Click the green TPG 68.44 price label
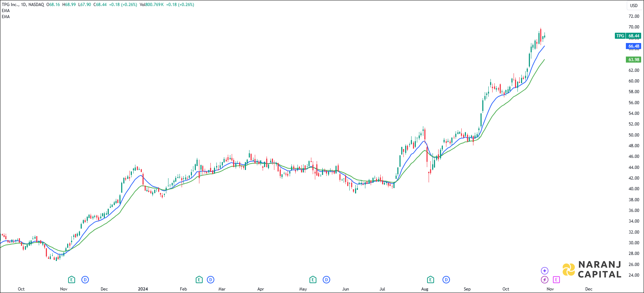 click(628, 36)
